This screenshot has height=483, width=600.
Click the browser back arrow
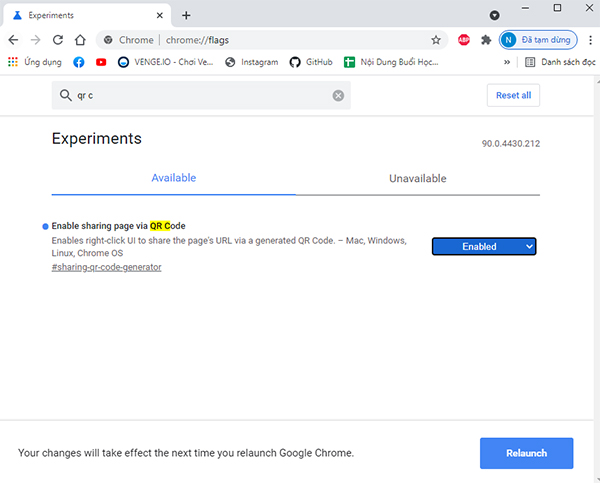pos(13,40)
